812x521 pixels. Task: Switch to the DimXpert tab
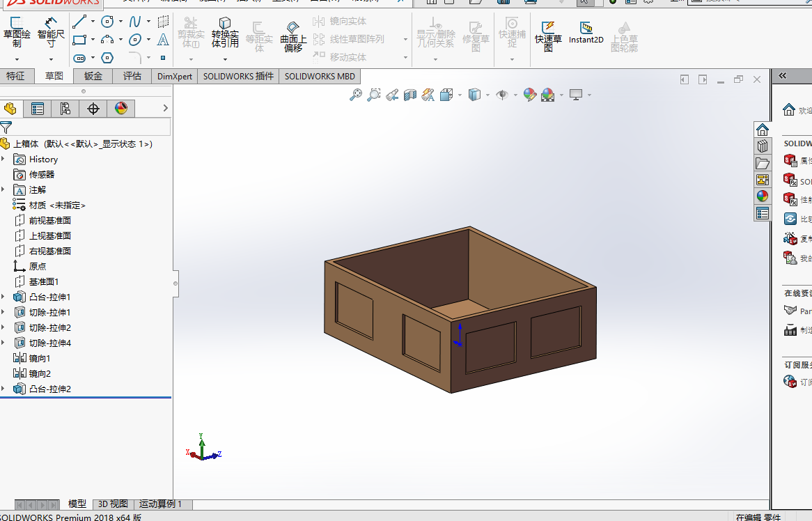tap(175, 76)
